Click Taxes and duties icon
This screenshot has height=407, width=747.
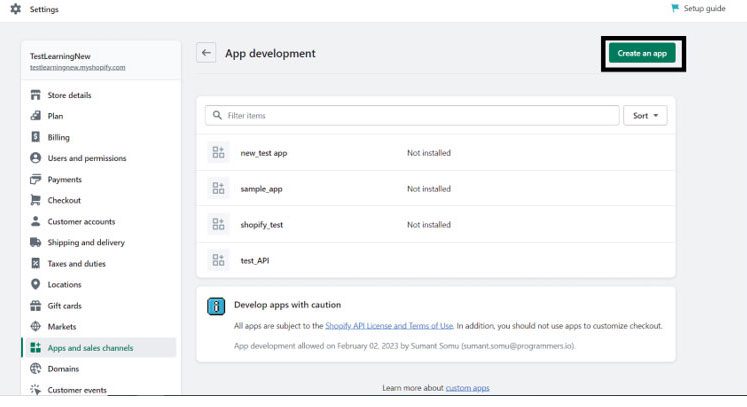tap(36, 263)
